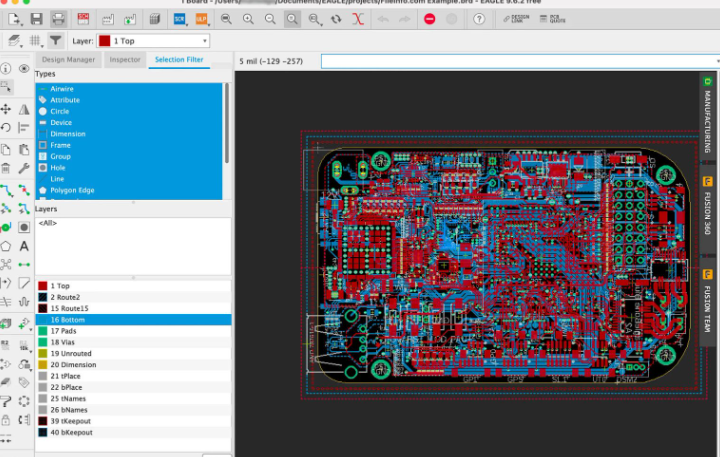Open Layer settings icon
720x457 pixels.
[14, 41]
